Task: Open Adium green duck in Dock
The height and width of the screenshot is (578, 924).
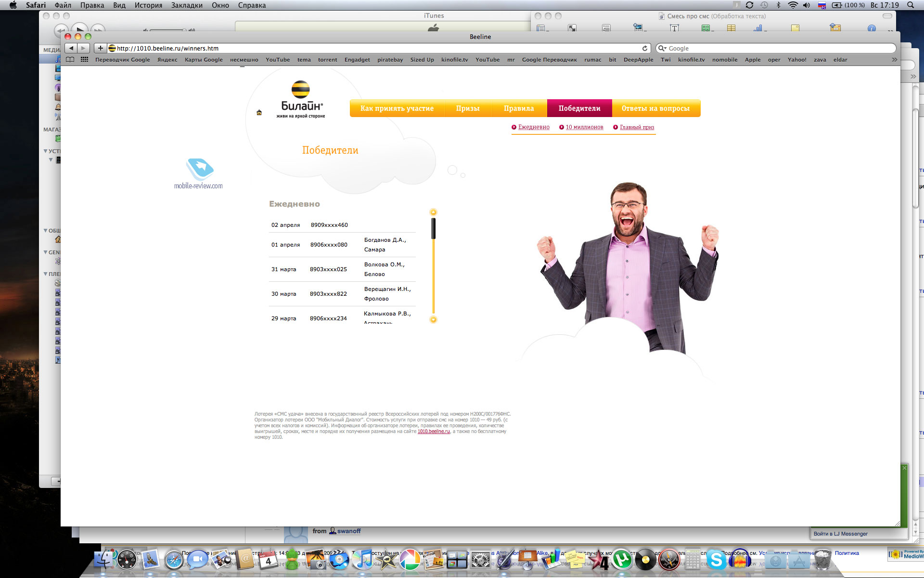Action: click(292, 560)
